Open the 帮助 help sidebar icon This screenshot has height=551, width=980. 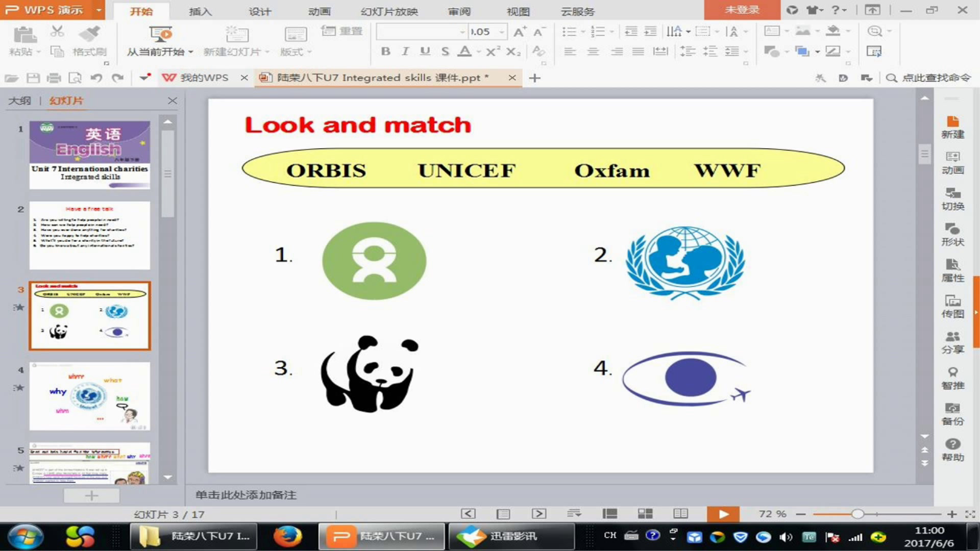click(952, 450)
